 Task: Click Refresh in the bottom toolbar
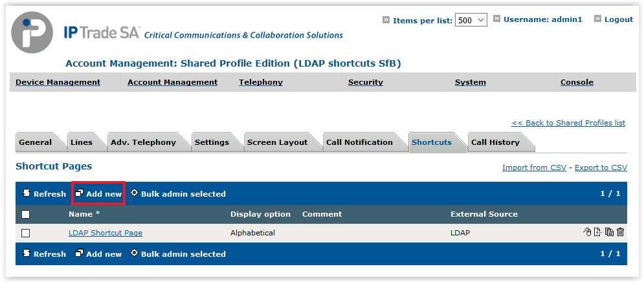[x=44, y=254]
